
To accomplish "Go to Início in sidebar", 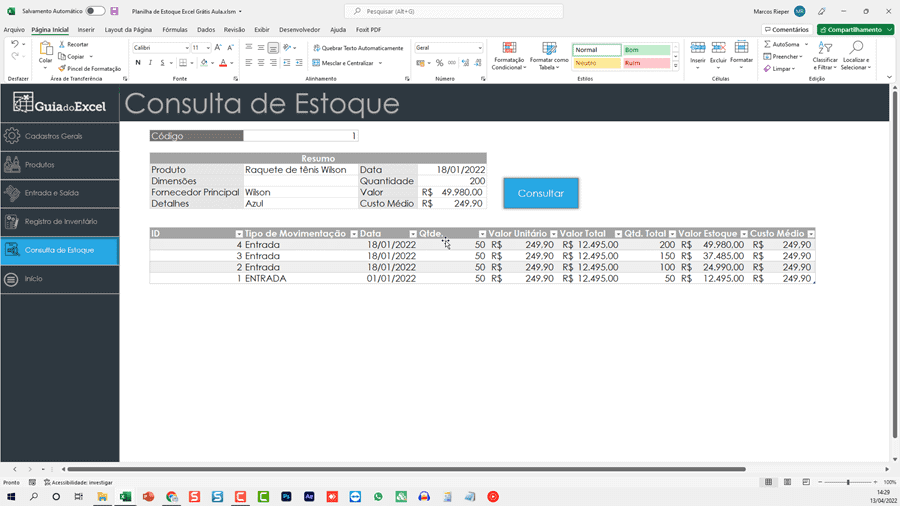I will (60, 279).
